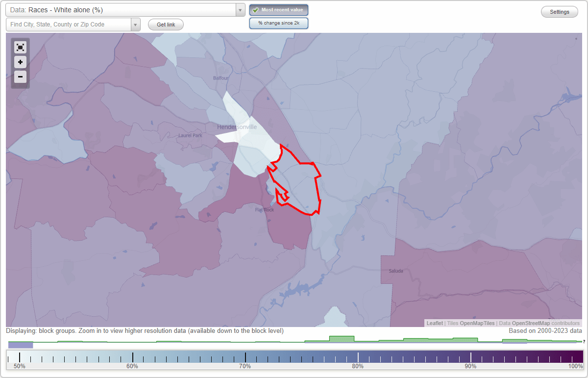Click the 80% mark on the color scale
The height and width of the screenshot is (378, 588).
tap(358, 356)
